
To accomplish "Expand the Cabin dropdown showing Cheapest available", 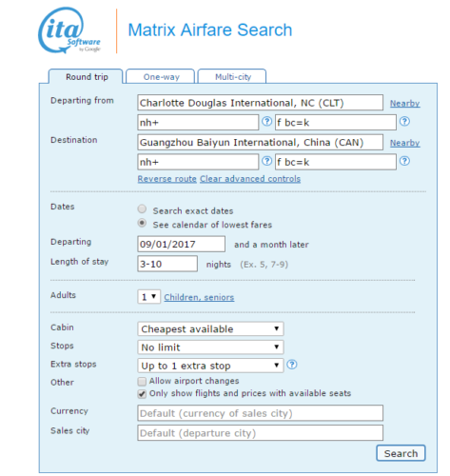I will coord(210,328).
